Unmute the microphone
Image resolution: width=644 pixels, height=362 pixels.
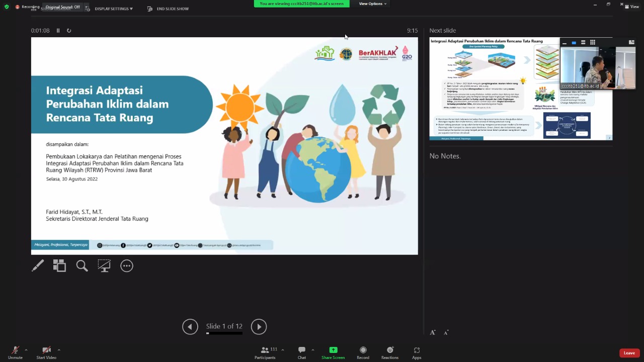[15, 352]
